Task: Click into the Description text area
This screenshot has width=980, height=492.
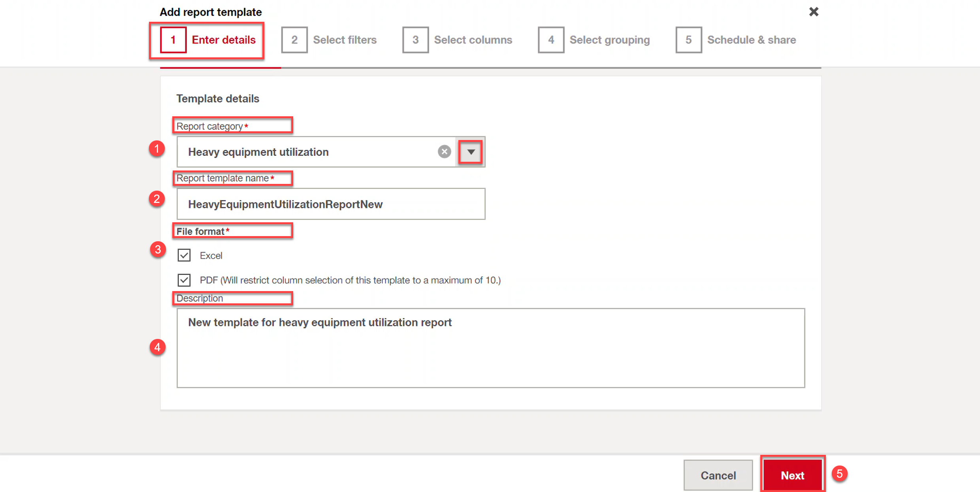Action: pyautogui.click(x=490, y=348)
